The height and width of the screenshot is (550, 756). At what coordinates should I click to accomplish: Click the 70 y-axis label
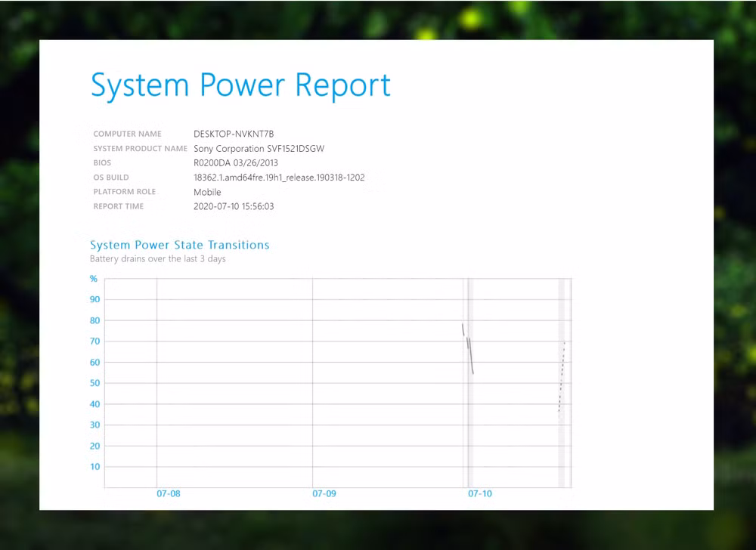tap(95, 341)
